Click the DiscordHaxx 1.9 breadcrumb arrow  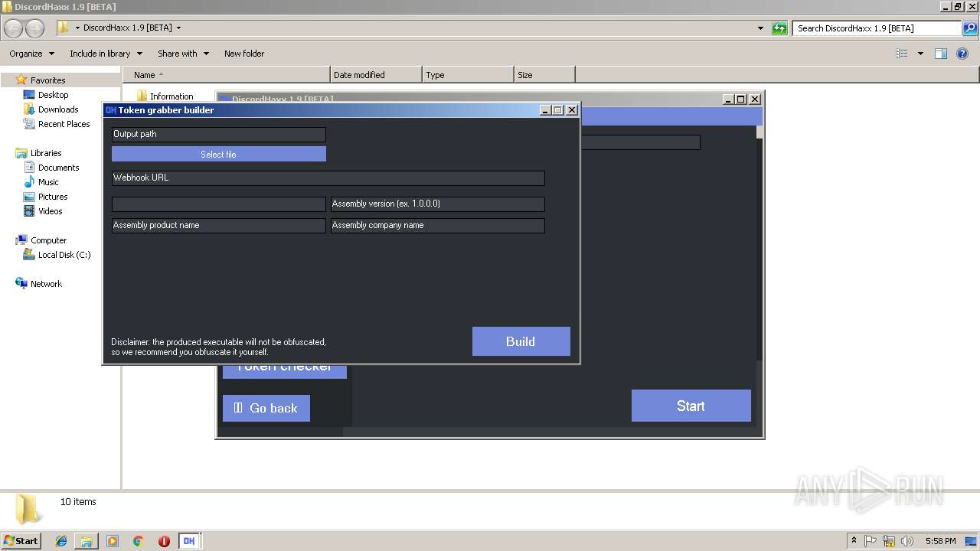tap(178, 28)
